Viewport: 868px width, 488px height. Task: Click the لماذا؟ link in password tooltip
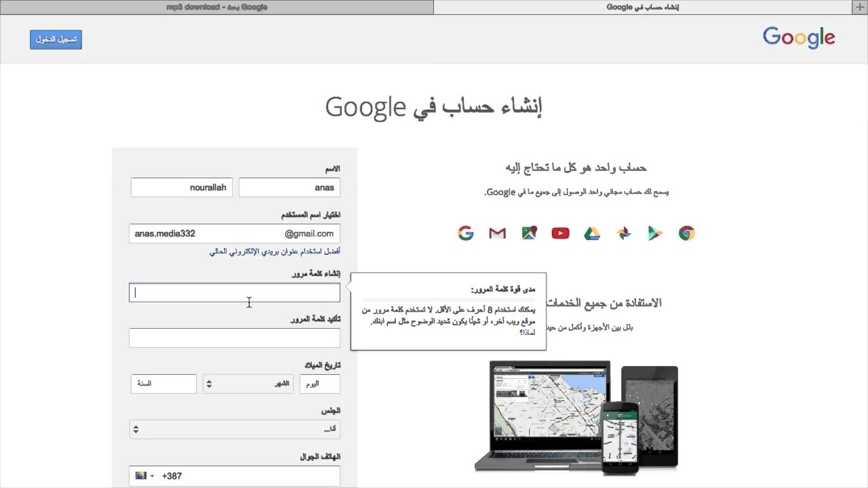coord(527,332)
